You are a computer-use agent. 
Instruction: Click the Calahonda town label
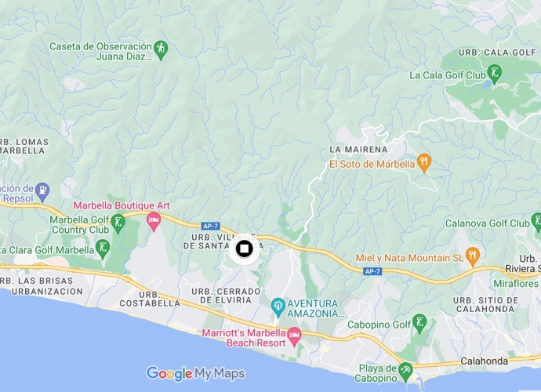coord(484,361)
